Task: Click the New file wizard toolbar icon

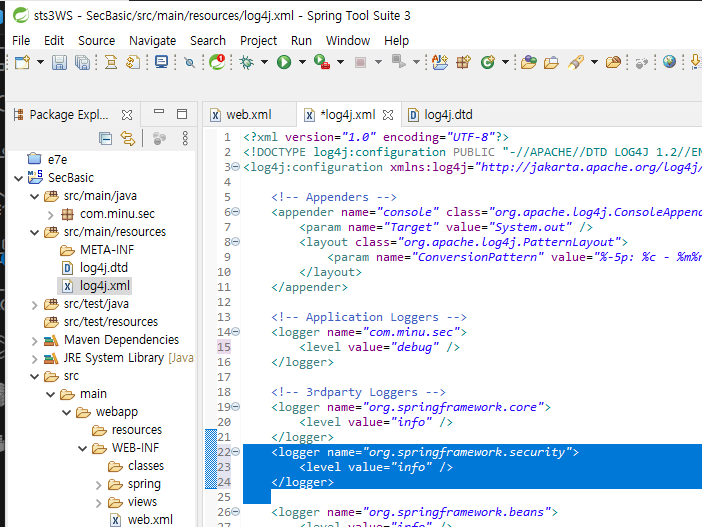Action: click(x=22, y=62)
